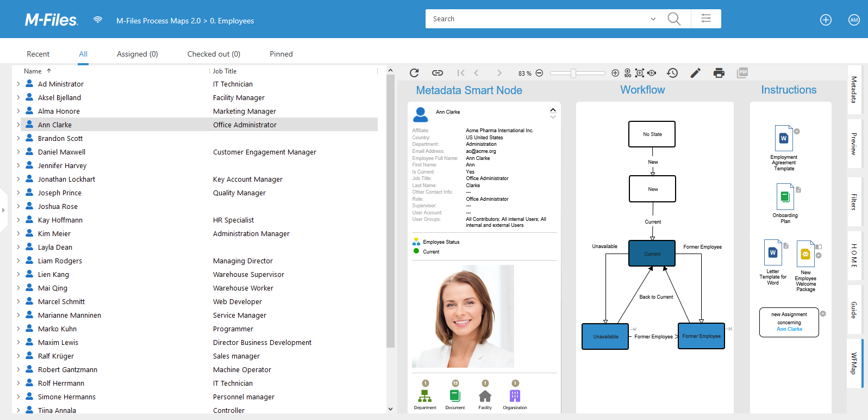Click into the Search field

pos(538,19)
